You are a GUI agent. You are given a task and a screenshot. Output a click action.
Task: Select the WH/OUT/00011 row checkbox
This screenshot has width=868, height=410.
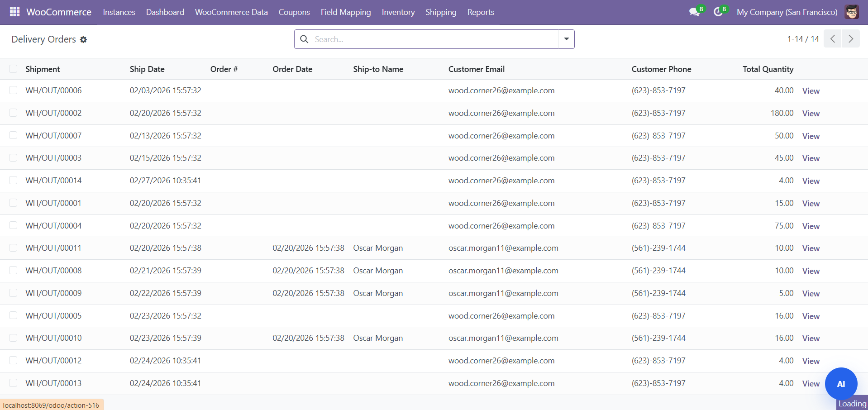click(x=13, y=248)
